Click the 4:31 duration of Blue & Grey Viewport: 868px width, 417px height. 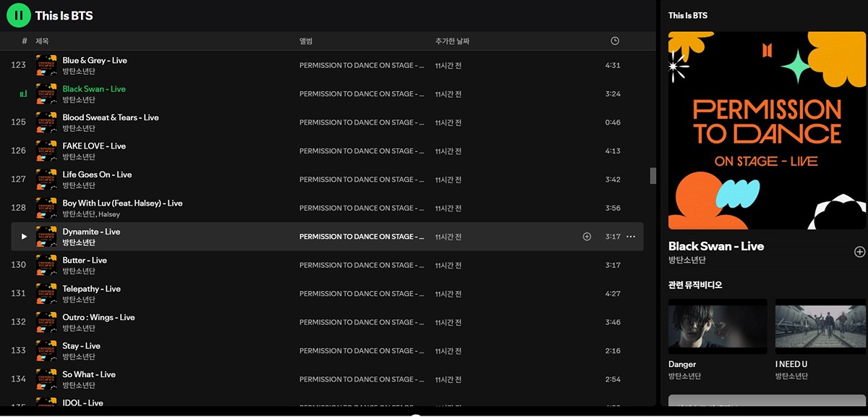[613, 65]
